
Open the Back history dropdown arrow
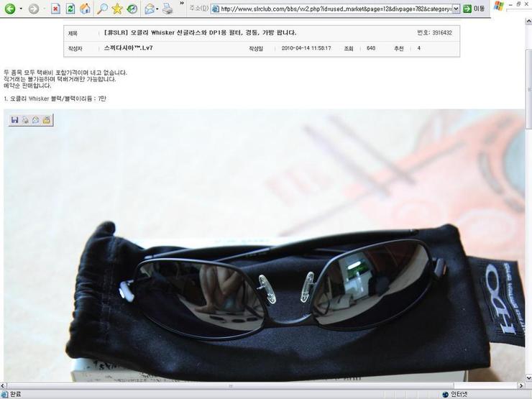[21, 9]
